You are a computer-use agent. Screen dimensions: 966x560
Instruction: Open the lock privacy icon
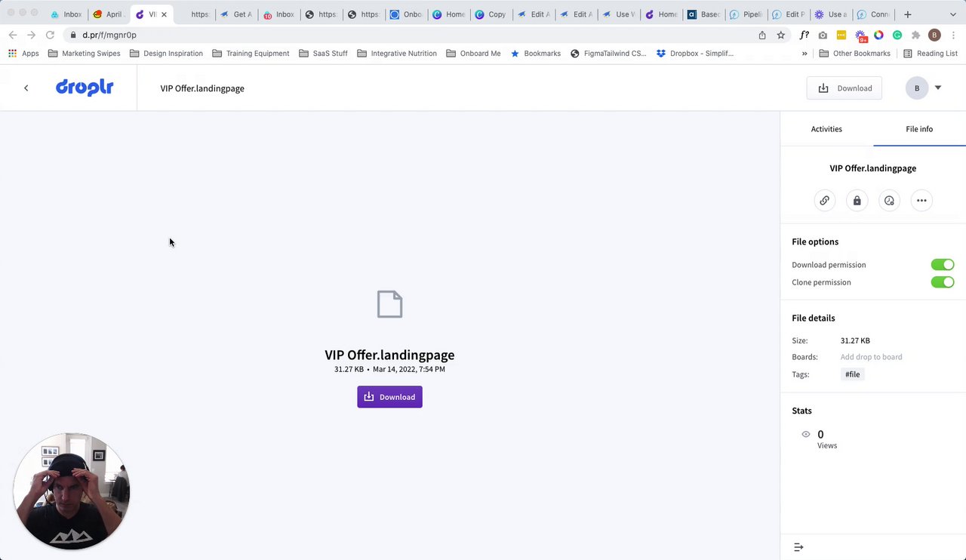click(x=857, y=201)
